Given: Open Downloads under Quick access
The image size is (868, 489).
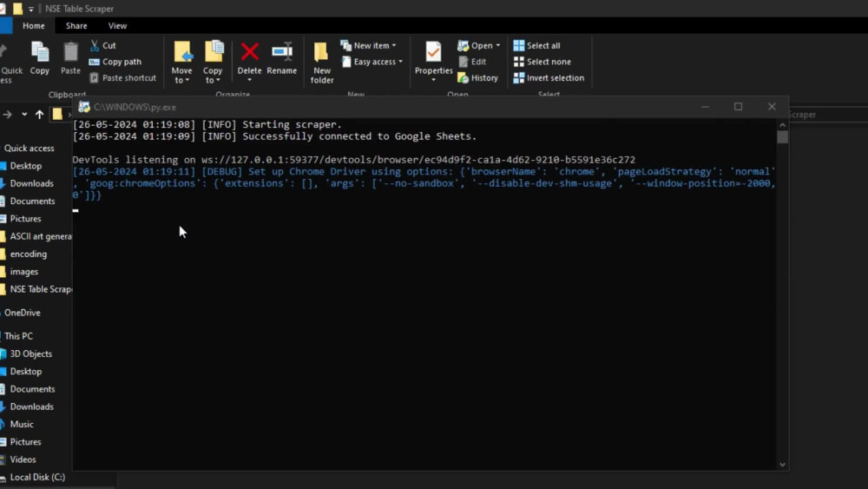Looking at the screenshot, I should (x=31, y=183).
